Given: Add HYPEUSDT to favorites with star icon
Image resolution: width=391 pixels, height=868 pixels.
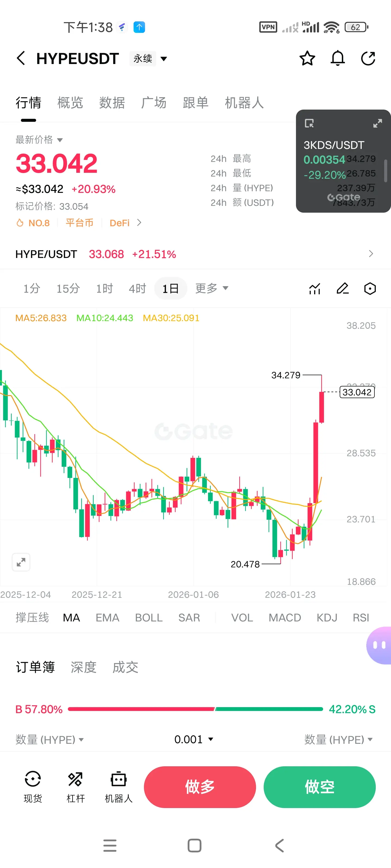Looking at the screenshot, I should 307,58.
